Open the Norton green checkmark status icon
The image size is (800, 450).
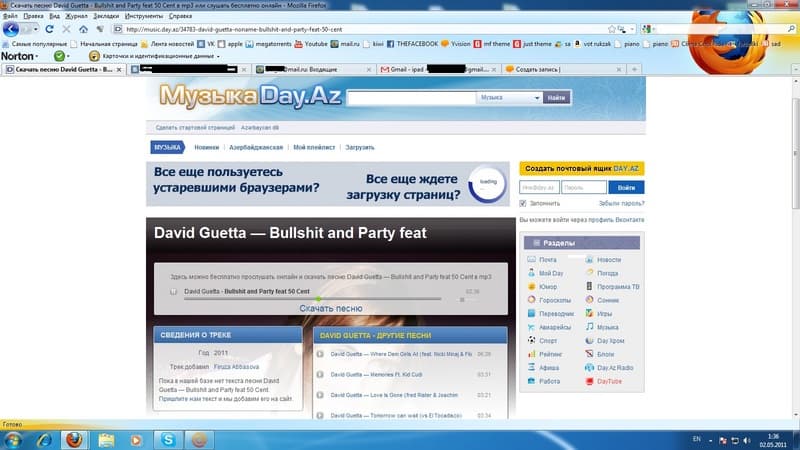59,56
